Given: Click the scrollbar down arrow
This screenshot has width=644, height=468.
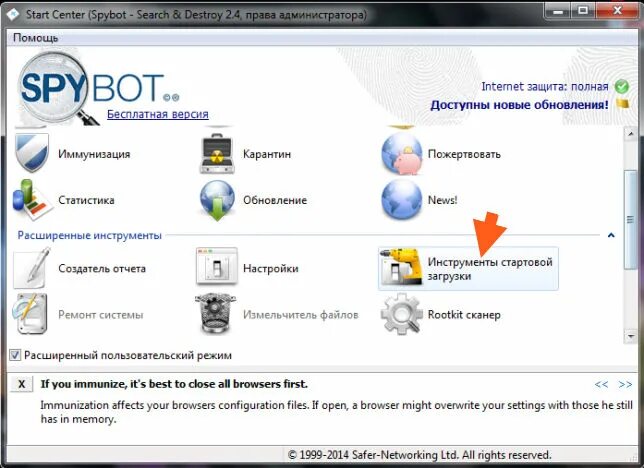Looking at the screenshot, I should [631, 337].
